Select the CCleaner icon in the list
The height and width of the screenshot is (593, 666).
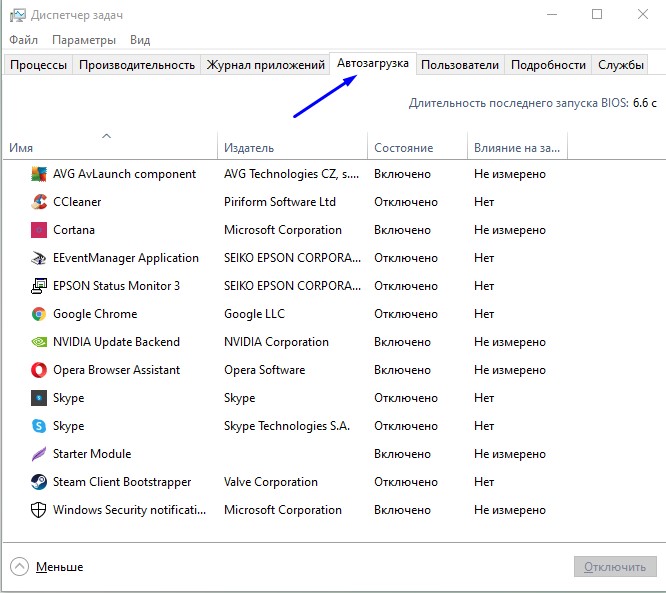coord(39,202)
